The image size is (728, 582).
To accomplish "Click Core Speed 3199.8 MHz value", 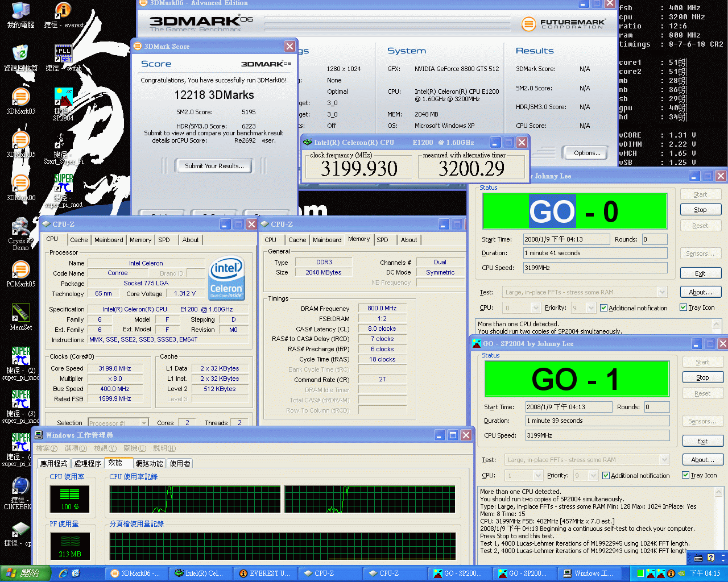I will click(x=115, y=368).
